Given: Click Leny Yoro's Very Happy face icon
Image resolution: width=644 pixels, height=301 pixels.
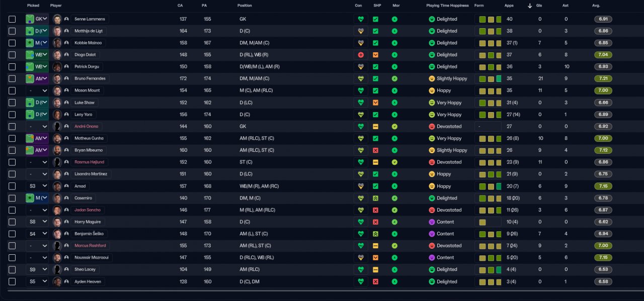Looking at the screenshot, I should [432, 115].
